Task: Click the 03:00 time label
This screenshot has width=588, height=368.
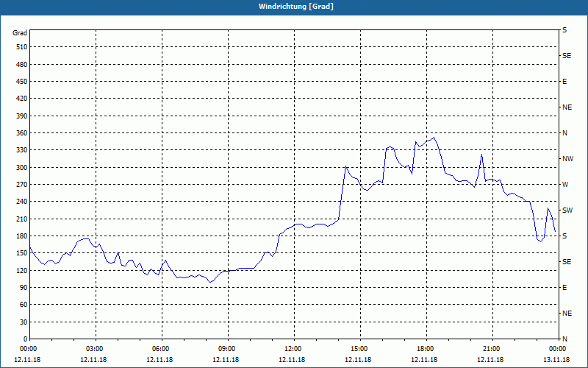Action: tap(96, 349)
